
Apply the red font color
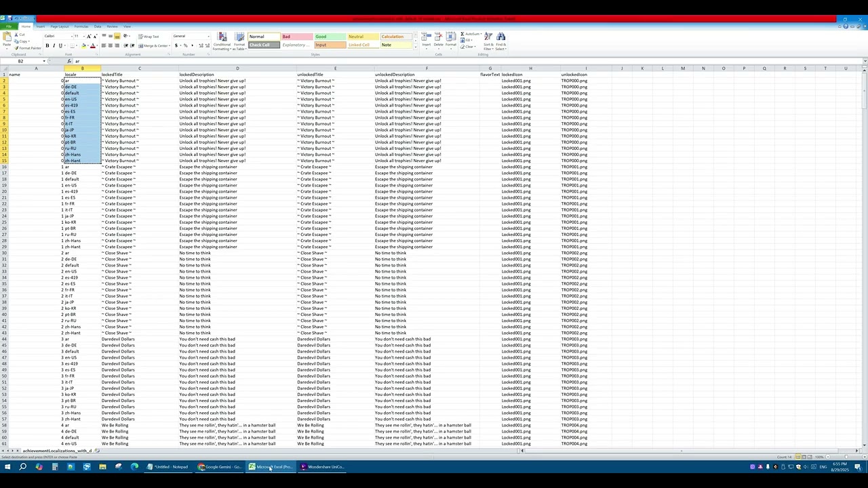coord(93,45)
